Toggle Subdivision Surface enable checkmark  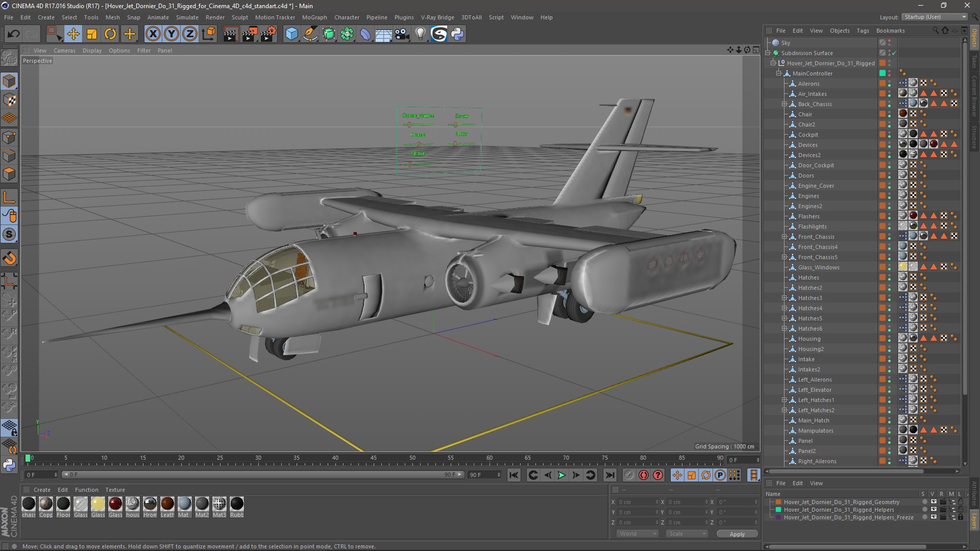[894, 53]
